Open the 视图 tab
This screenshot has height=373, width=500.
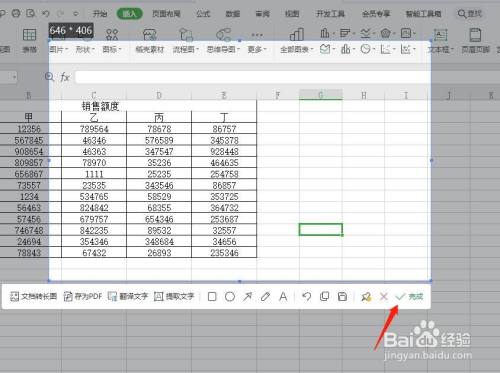point(292,14)
